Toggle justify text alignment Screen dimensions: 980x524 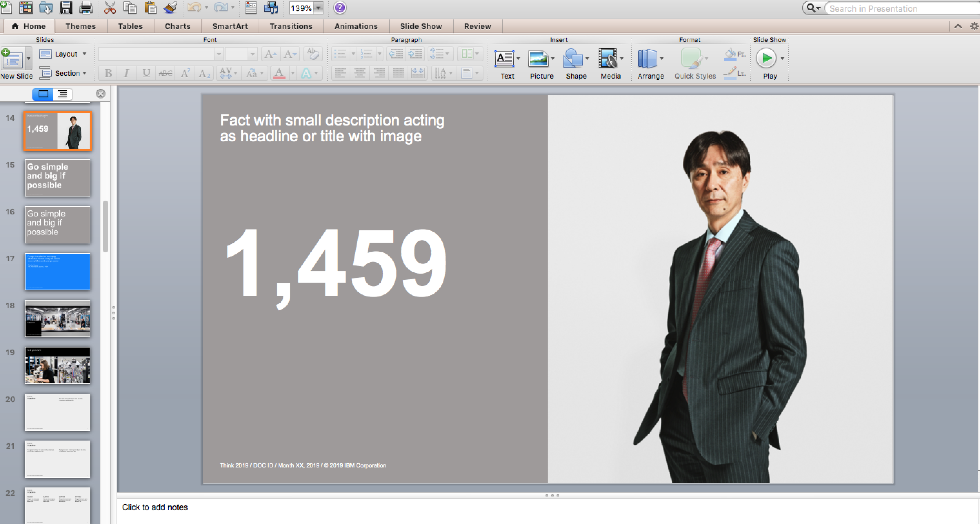pyautogui.click(x=398, y=73)
